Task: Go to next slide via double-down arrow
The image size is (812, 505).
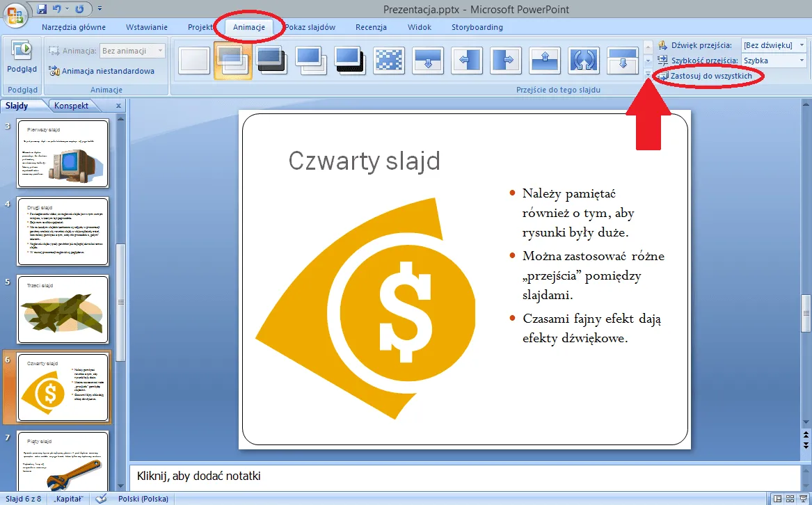Action: [x=806, y=445]
